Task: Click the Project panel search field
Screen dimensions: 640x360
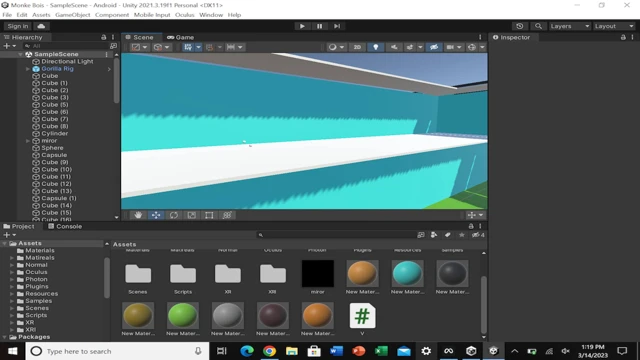Action: pyautogui.click(x=338, y=235)
